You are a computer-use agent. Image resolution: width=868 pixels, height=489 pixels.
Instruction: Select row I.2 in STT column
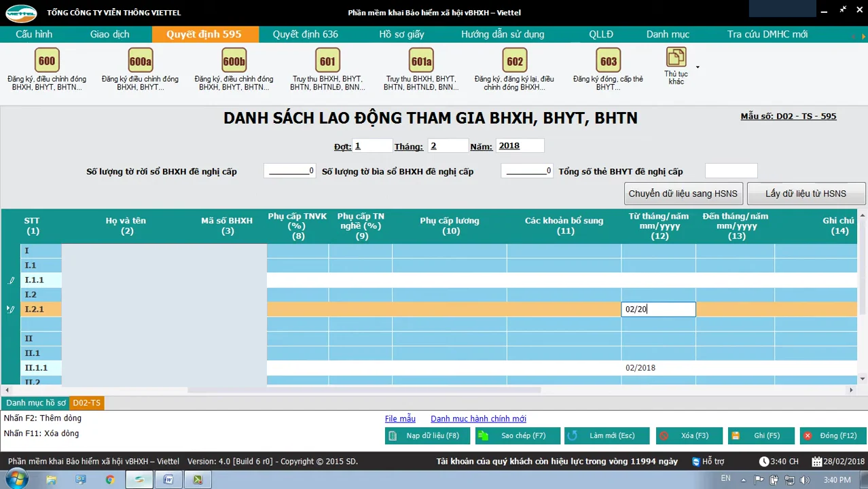41,294
